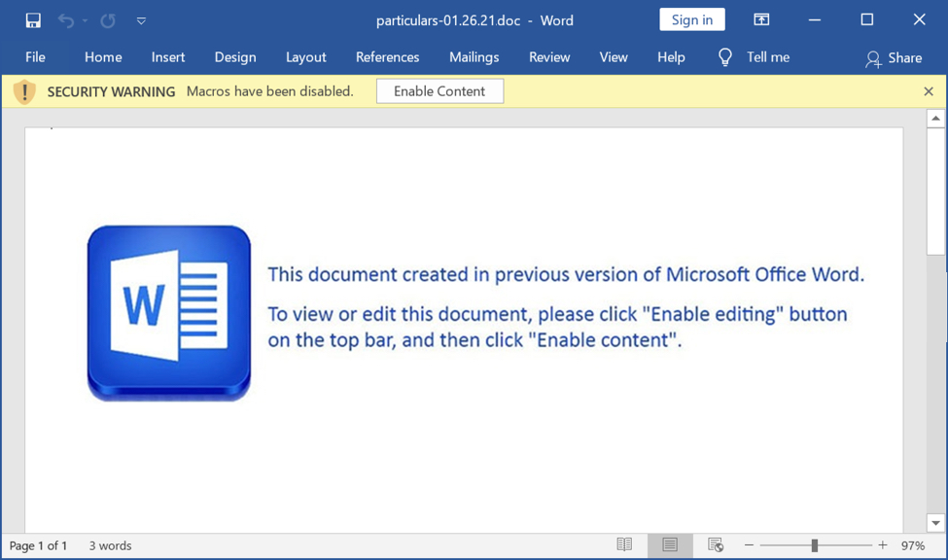Click the text "This document created in previous version"
948x560 pixels.
tap(449, 274)
